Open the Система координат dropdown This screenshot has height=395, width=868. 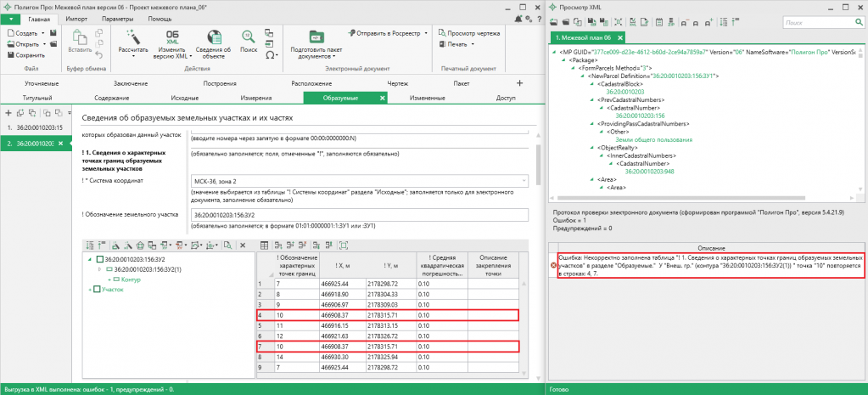(x=524, y=181)
